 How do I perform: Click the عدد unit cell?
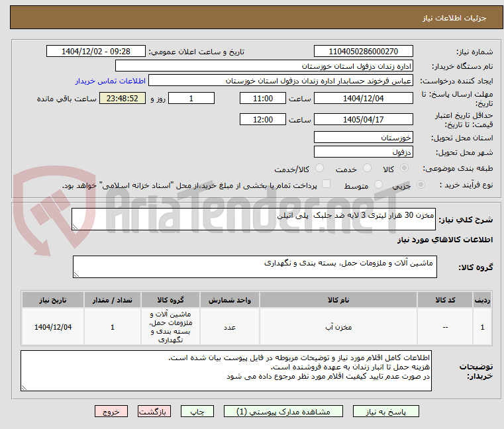230,327
